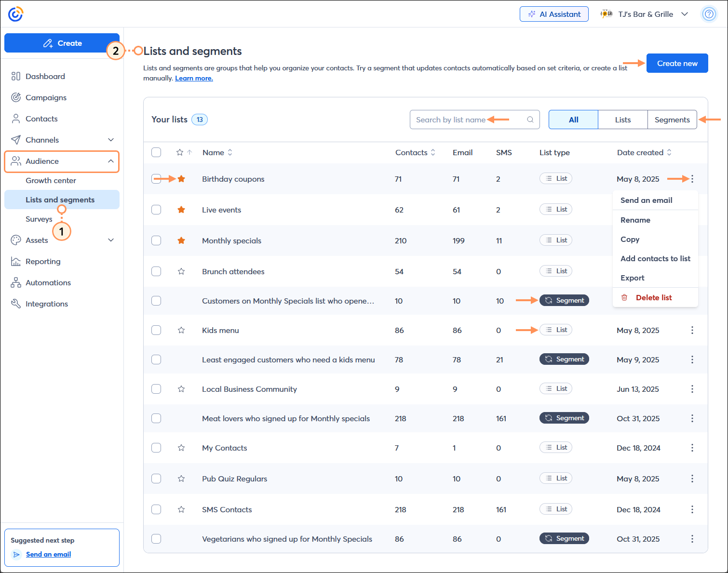The height and width of the screenshot is (573, 728).
Task: Follow the Learn more link
Action: [194, 78]
